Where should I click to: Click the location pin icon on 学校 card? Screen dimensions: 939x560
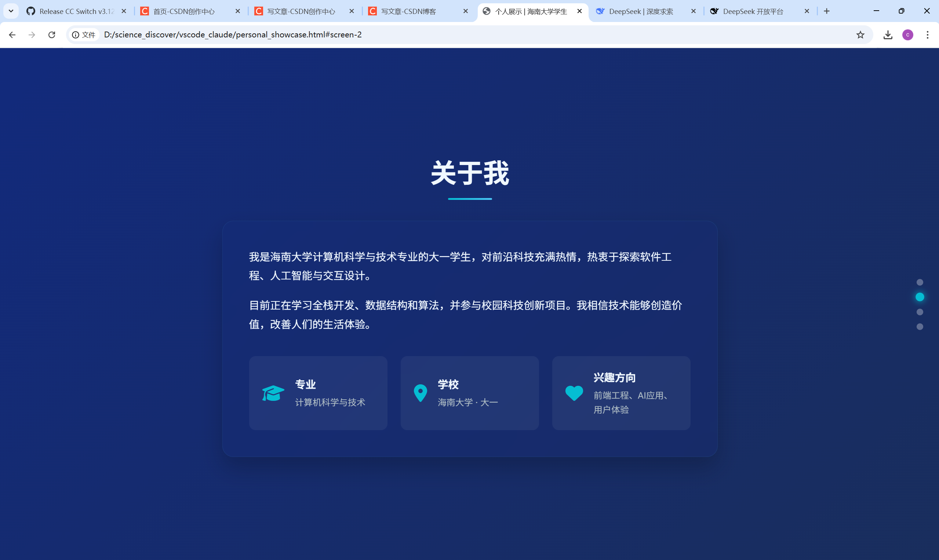coord(420,393)
